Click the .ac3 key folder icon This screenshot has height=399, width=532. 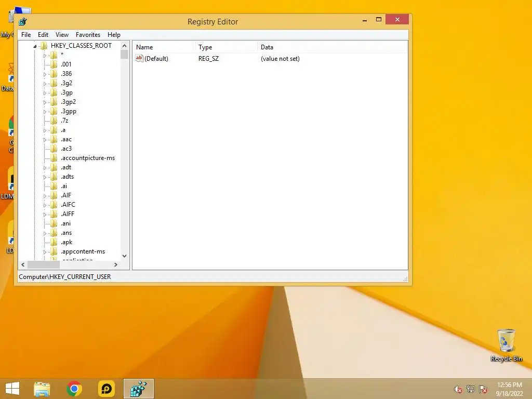click(x=54, y=149)
